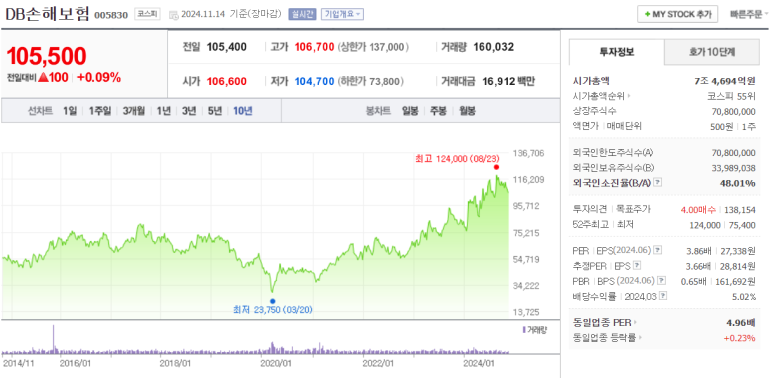Screen dimensions: 773x378
Task: Click help icon beside PER EPS(2024.06)
Action: click(658, 251)
